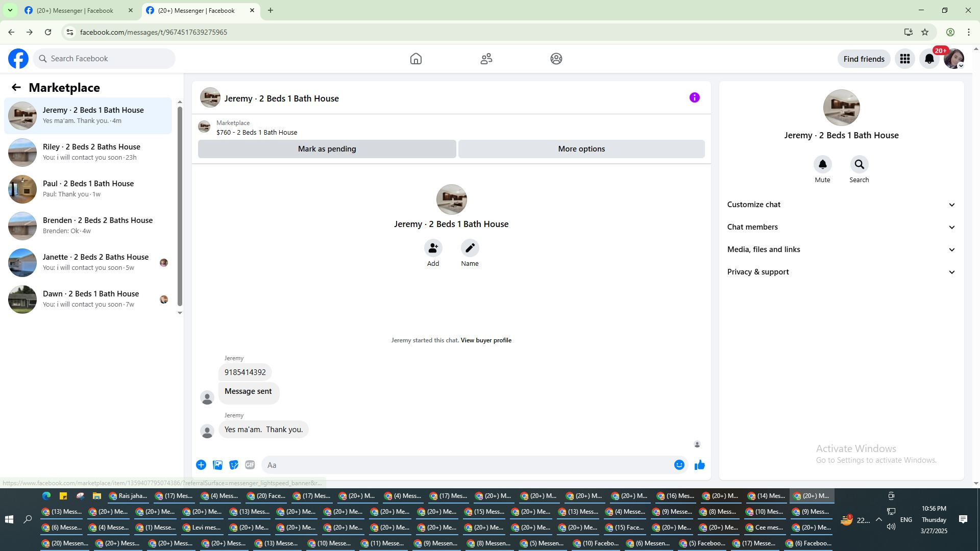Open the Groups icon in top navigation
The image size is (980, 551).
pyautogui.click(x=556, y=59)
